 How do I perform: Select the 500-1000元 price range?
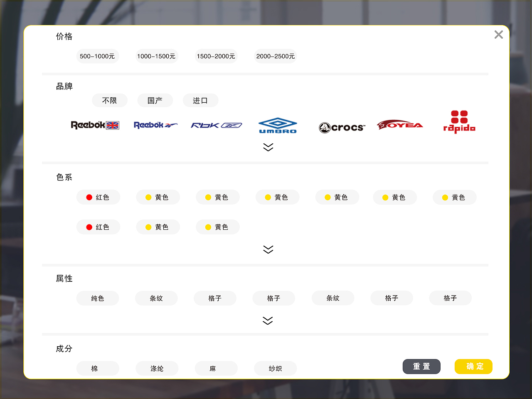tap(97, 56)
